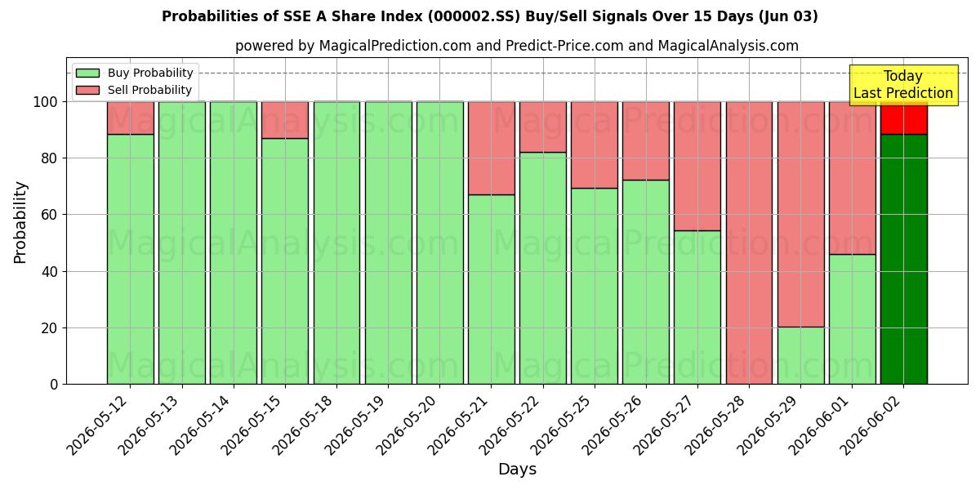Click the y-axis tick label 60

[x=50, y=215]
